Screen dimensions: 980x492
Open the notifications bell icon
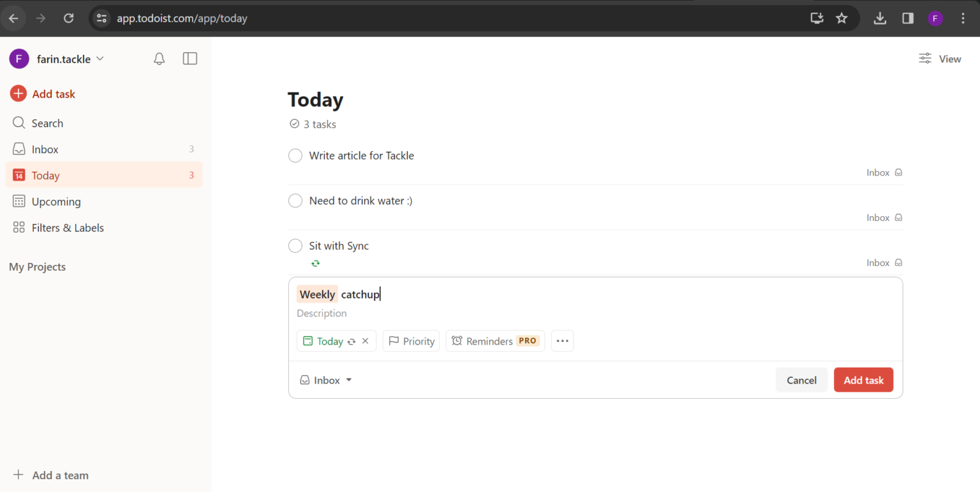160,59
